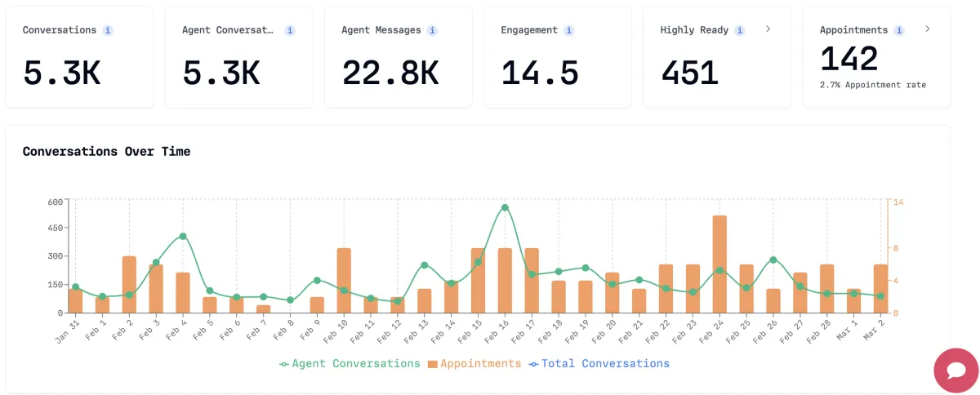Click the Conversations Over Time heading
This screenshot has width=980, height=395.
point(106,151)
